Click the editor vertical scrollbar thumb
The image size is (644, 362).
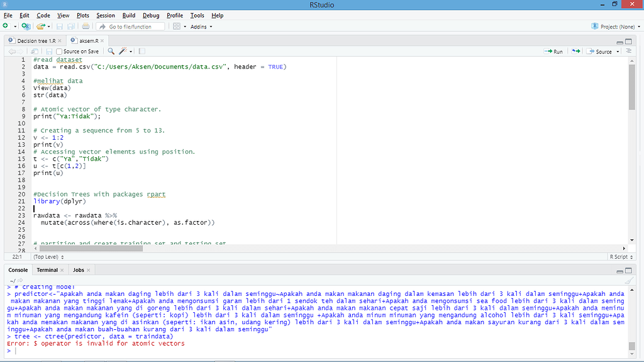point(631,88)
